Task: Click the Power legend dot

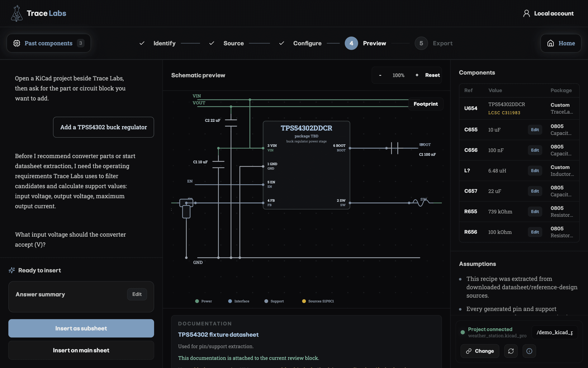Action: (197, 301)
